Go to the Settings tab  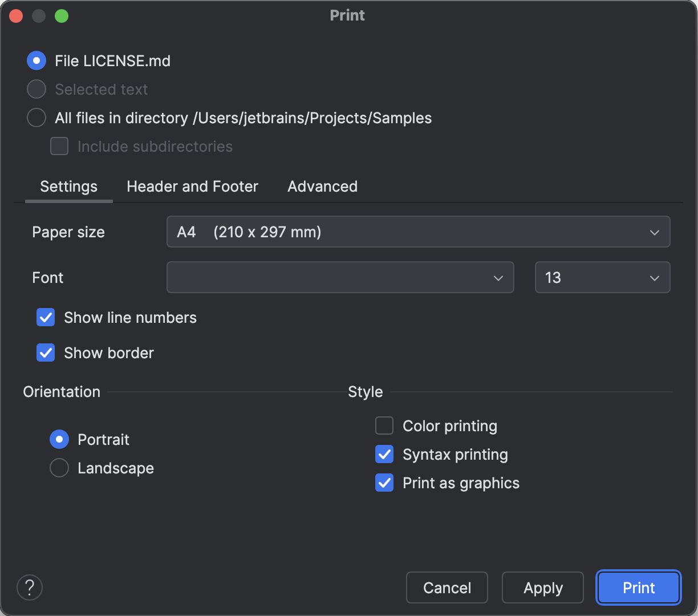[69, 187]
